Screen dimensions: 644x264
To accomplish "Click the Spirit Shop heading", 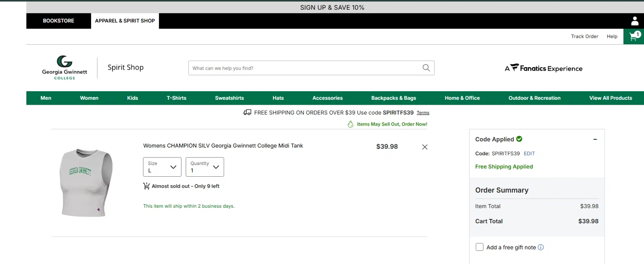I will pyautogui.click(x=125, y=68).
